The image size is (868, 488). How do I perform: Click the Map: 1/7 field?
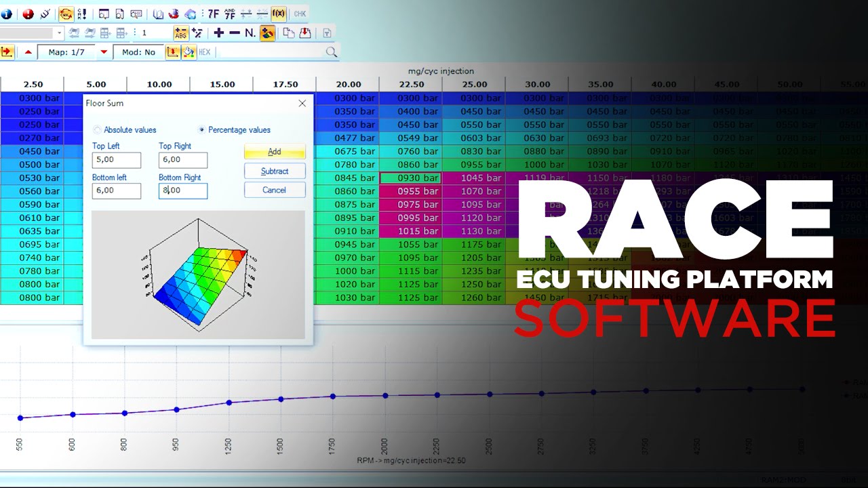66,52
